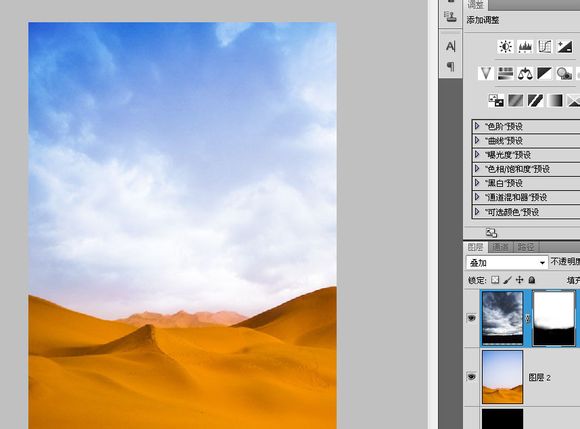Open the Character panel icon
This screenshot has height=429, width=580.
click(x=451, y=46)
